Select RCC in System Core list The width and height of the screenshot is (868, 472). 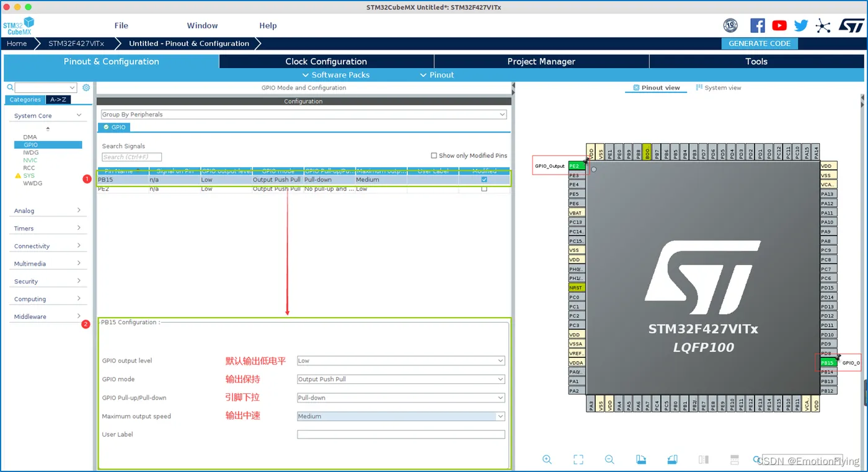click(x=29, y=168)
